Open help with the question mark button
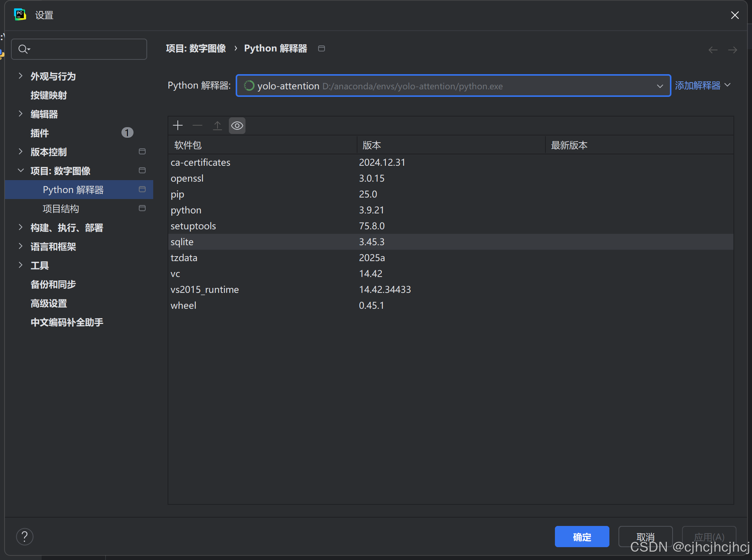This screenshot has height=560, width=752. [25, 537]
